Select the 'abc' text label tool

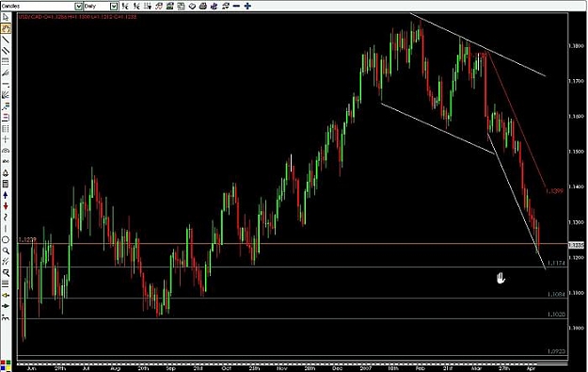(x=6, y=161)
